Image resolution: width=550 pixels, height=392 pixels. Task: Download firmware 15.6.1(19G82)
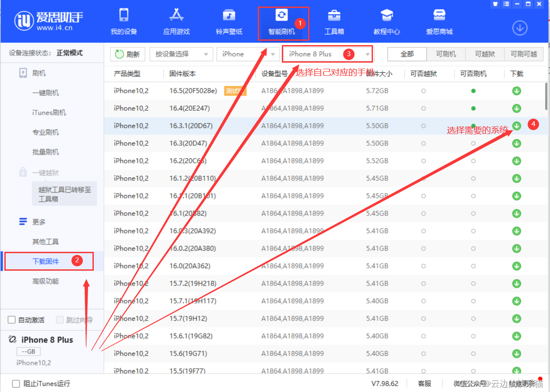517,336
